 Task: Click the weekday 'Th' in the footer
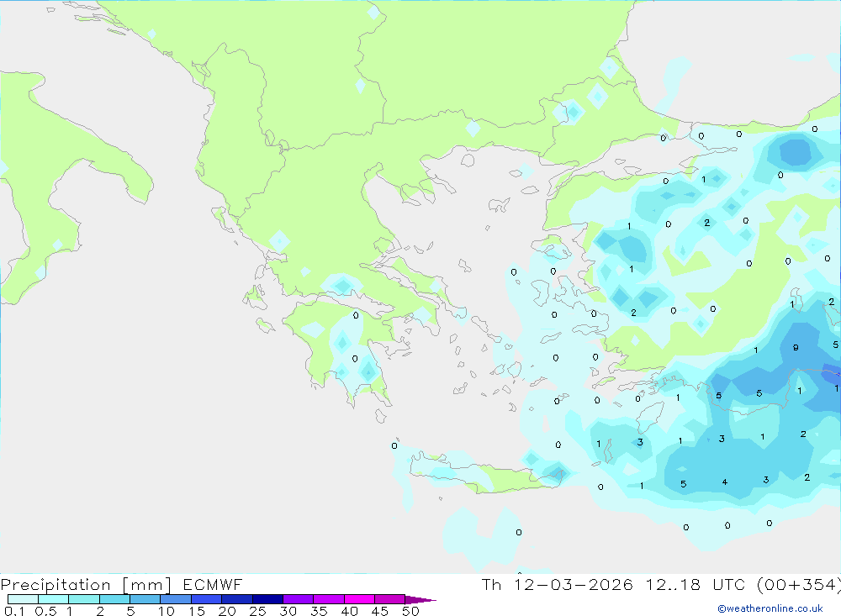pos(491,584)
